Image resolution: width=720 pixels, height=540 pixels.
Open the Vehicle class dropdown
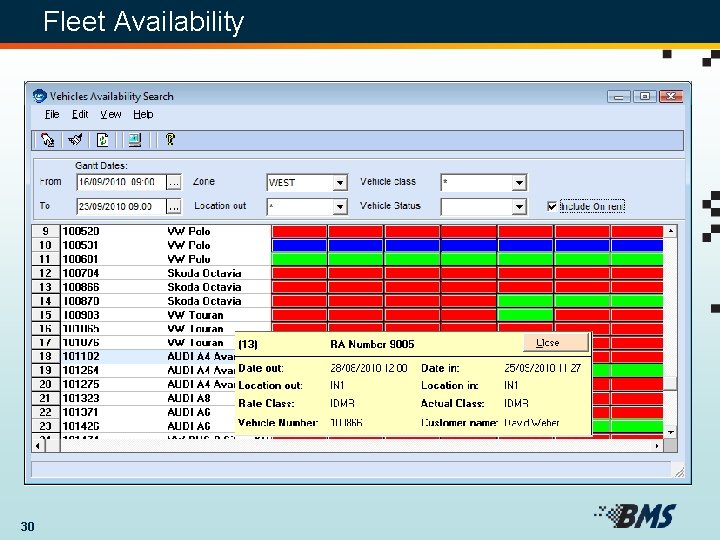(519, 182)
